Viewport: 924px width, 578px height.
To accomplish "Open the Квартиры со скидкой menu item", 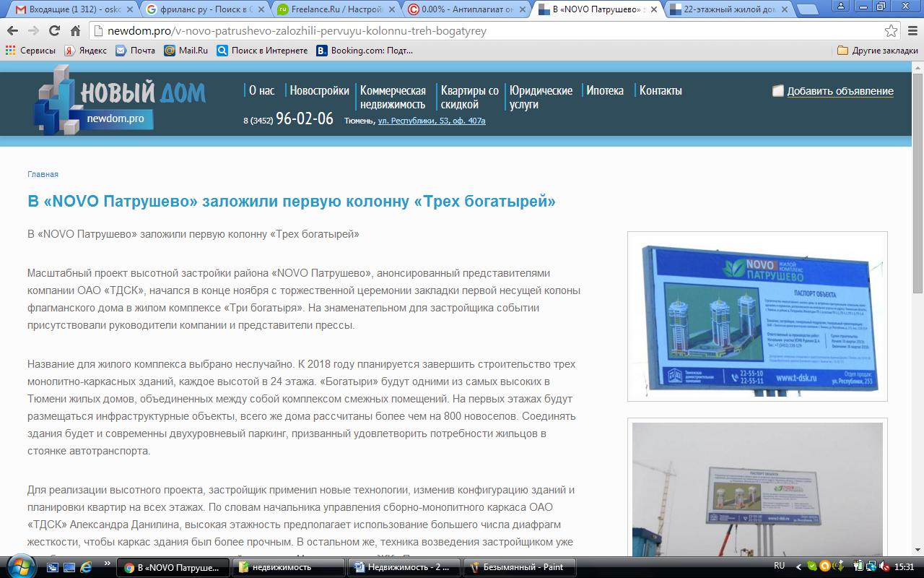I will (470, 97).
